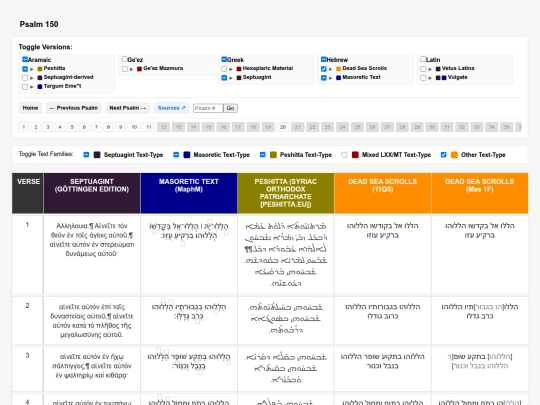Toggle the Hebrew group checkbox
This screenshot has width=540, height=405.
[x=324, y=59]
